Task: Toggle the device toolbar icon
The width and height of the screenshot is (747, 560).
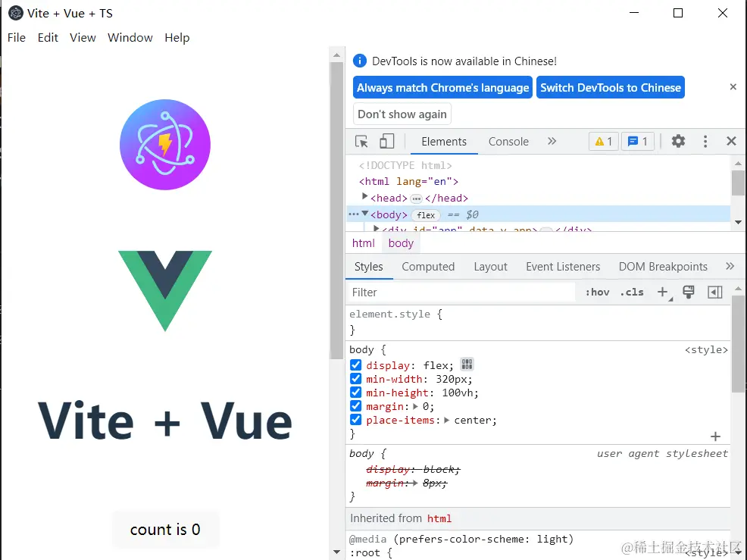Action: pos(386,142)
